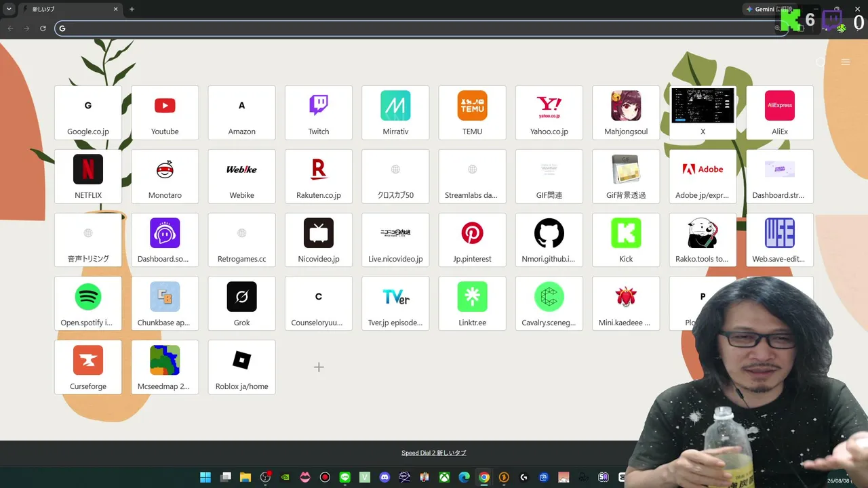Open the TEMU shortcut tile
The image size is (868, 488).
tap(473, 113)
